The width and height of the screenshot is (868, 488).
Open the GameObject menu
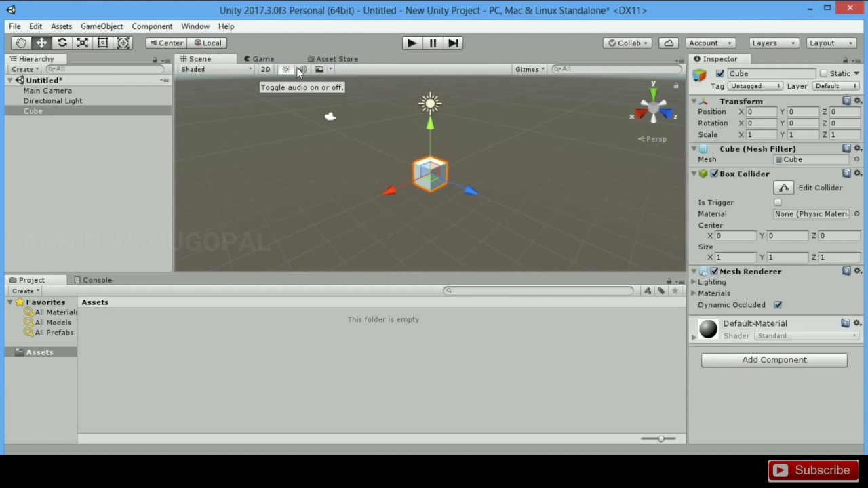102,26
